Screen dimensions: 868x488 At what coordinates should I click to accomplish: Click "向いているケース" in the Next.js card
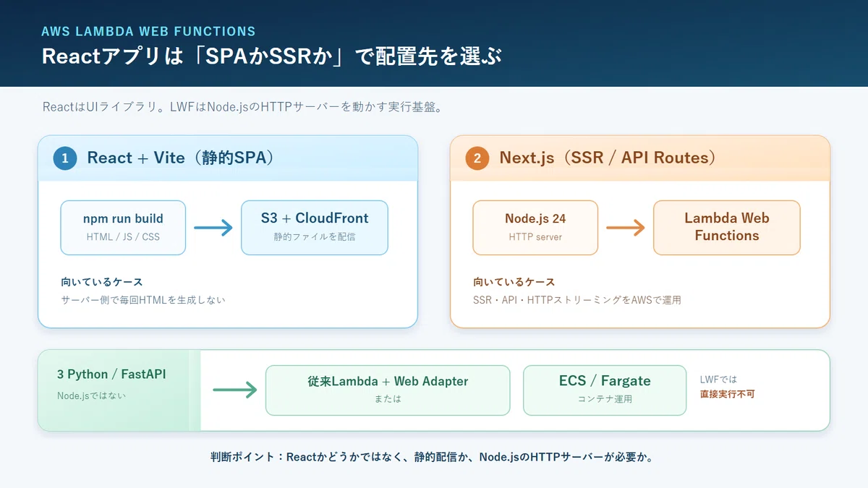(514, 282)
